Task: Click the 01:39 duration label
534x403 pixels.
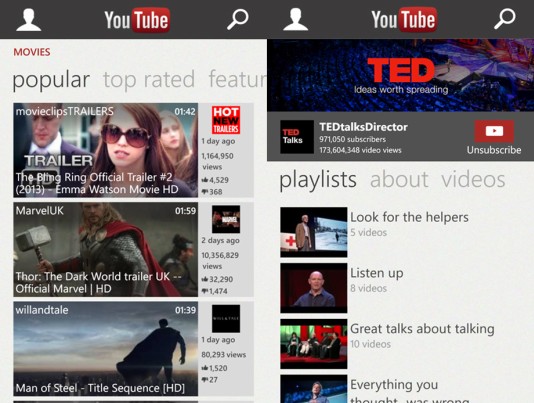Action: [x=185, y=310]
